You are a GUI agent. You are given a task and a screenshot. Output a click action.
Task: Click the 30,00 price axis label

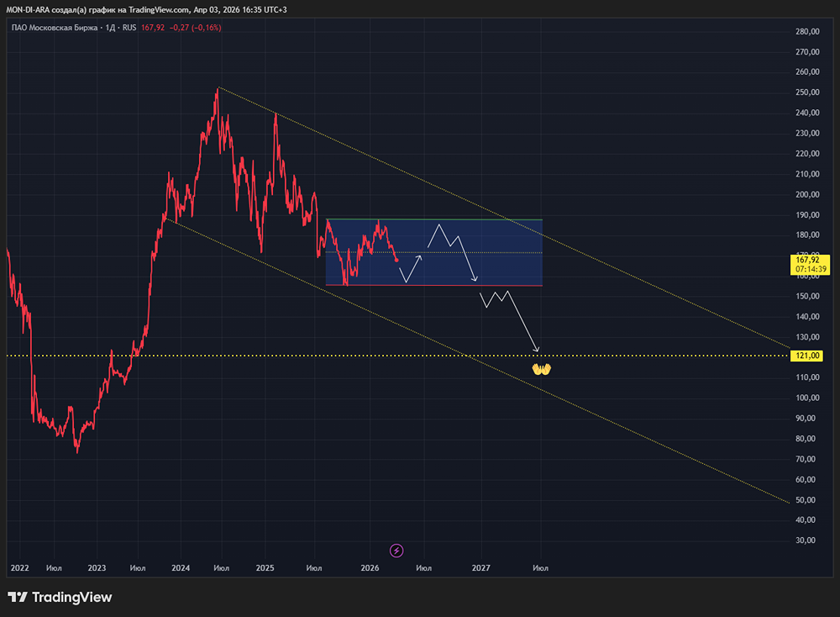click(x=807, y=541)
